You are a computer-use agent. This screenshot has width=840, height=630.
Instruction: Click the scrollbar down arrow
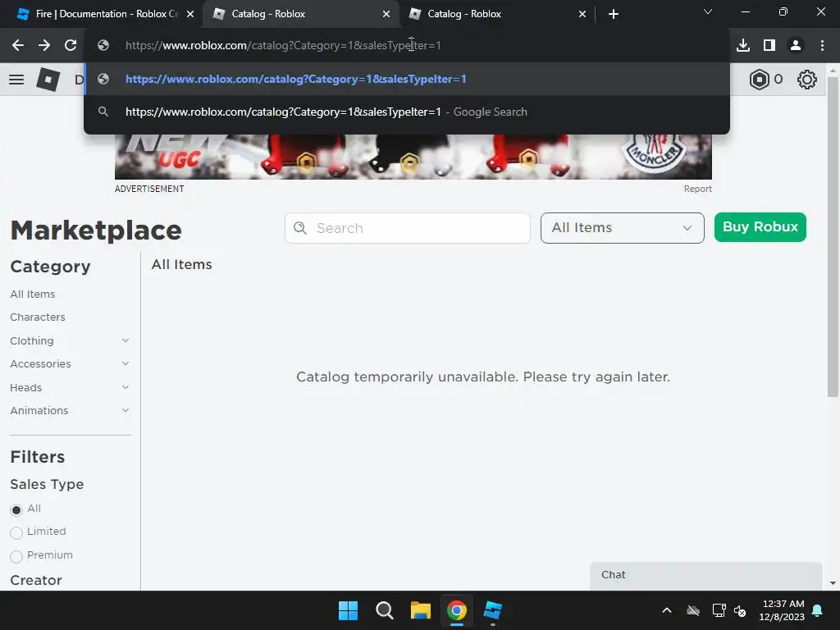[x=833, y=583]
